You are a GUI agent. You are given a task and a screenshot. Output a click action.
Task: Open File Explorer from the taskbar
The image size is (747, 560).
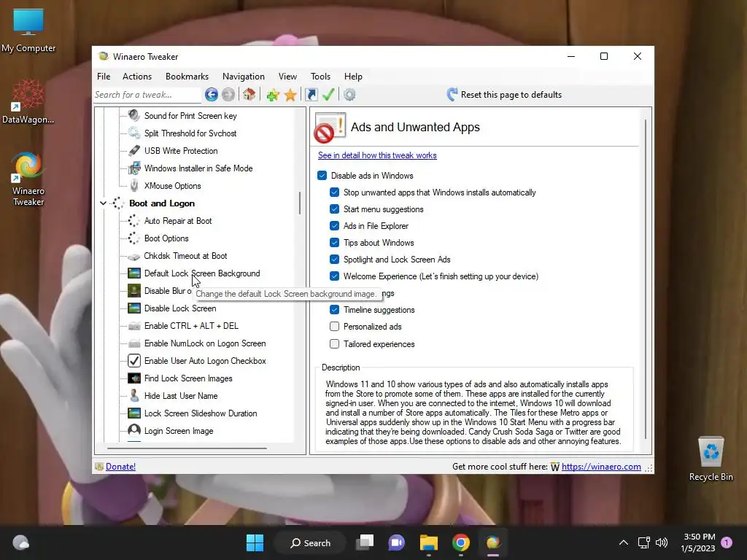(x=429, y=542)
